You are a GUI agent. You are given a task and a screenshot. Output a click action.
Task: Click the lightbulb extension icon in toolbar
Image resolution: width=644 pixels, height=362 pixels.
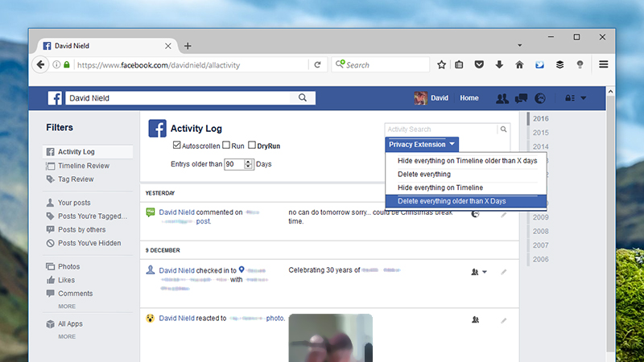[580, 64]
